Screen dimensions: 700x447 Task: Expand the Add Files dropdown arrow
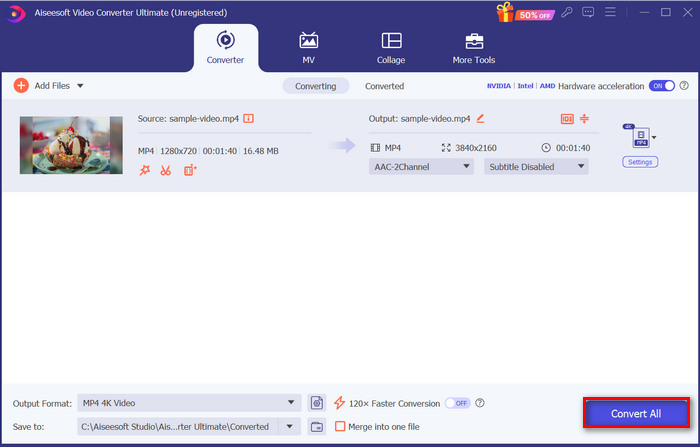80,86
